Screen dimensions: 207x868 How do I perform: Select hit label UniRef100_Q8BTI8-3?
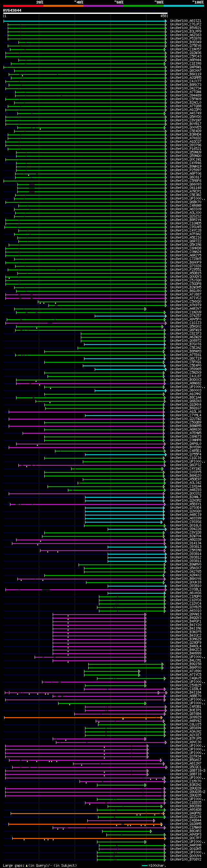188,771
